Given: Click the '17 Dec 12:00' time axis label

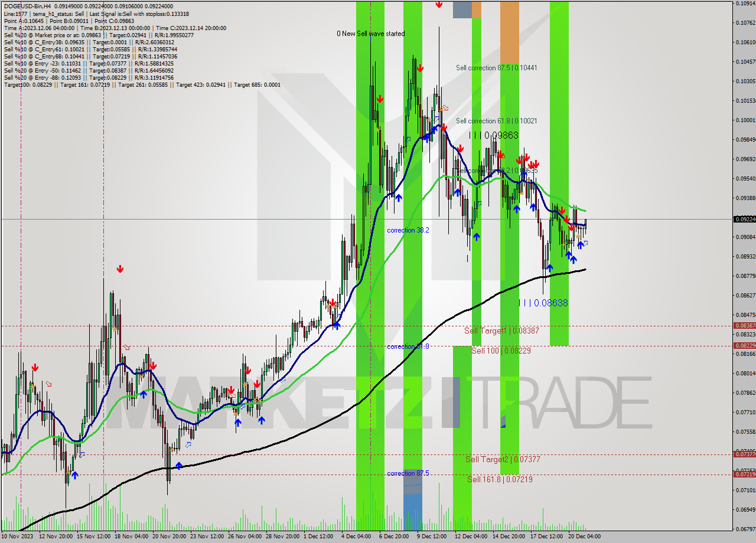Looking at the screenshot, I should pyautogui.click(x=546, y=537).
